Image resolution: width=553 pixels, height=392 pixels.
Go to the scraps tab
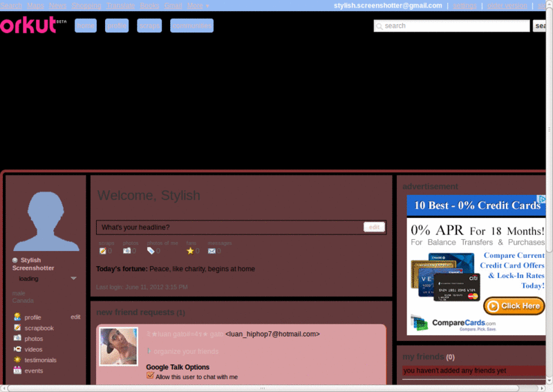pos(149,26)
